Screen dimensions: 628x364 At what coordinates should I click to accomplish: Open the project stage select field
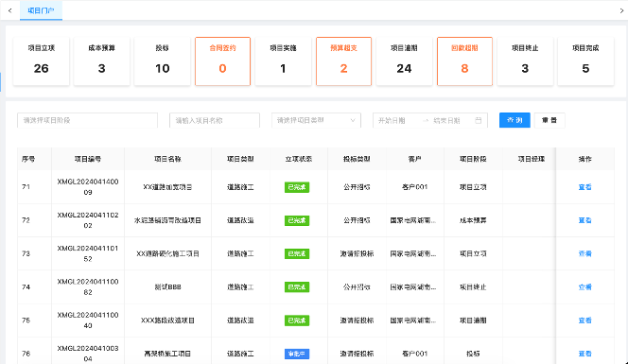click(87, 120)
